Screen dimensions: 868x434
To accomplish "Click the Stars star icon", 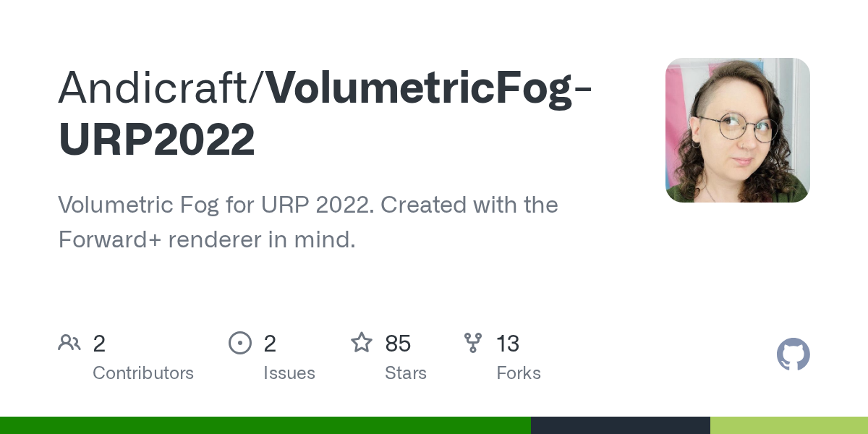I will click(362, 343).
